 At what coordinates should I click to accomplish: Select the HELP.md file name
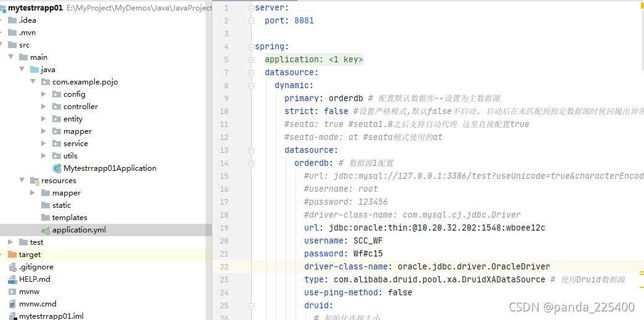click(x=34, y=279)
